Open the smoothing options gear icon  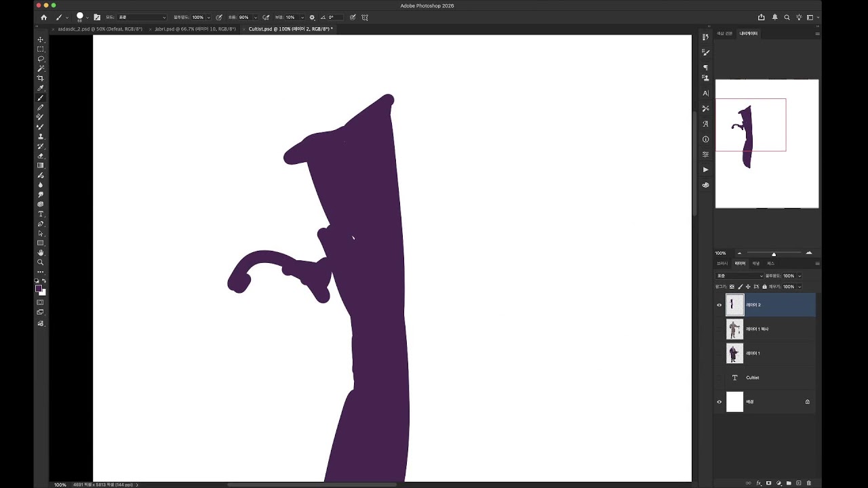(312, 17)
